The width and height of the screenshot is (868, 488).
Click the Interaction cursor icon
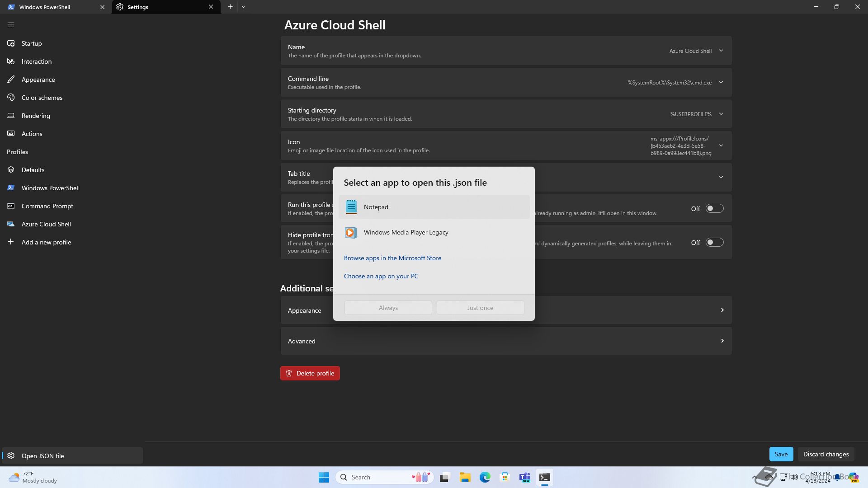click(x=11, y=61)
